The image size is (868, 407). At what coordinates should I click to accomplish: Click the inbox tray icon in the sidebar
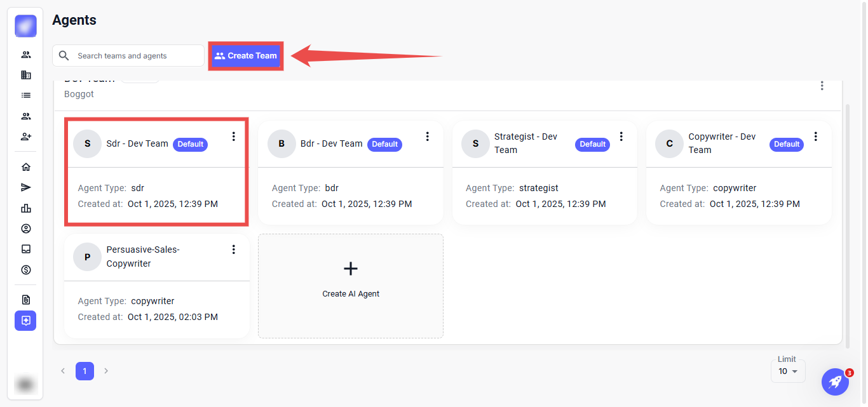pos(26,249)
